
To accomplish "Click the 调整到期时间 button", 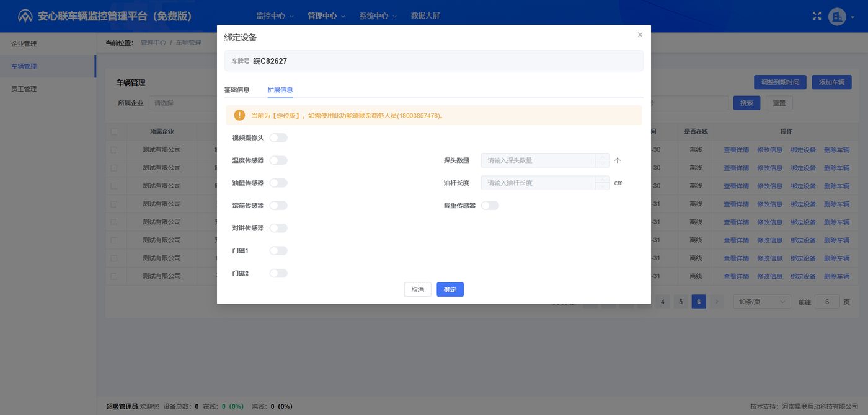I will pyautogui.click(x=781, y=82).
